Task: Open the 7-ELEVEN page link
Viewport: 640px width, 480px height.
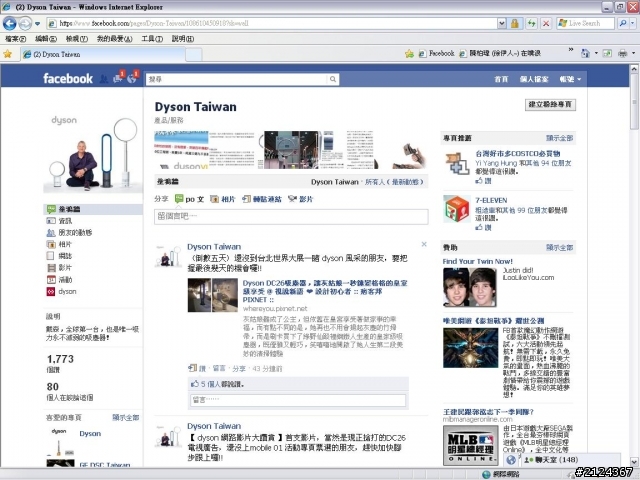Action: click(x=491, y=200)
